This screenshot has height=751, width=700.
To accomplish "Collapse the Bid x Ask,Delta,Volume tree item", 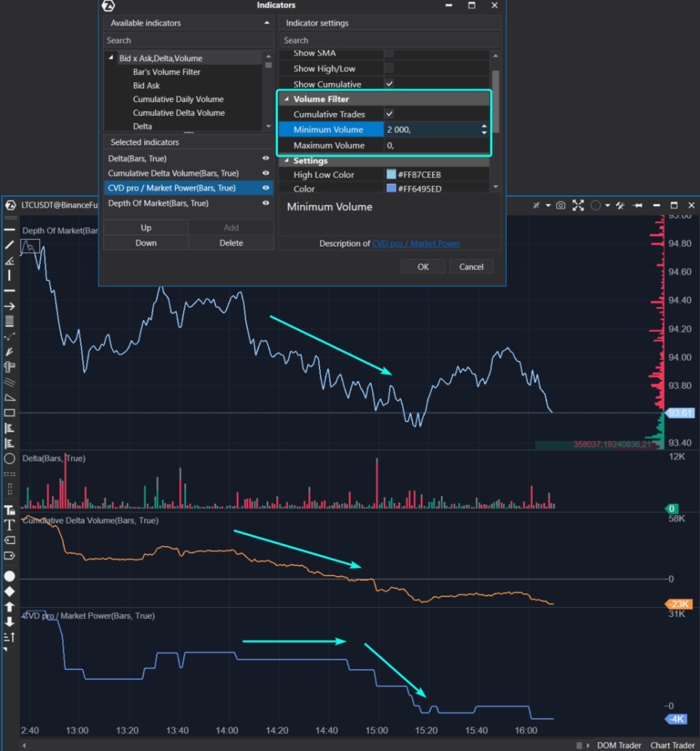I will [111, 58].
